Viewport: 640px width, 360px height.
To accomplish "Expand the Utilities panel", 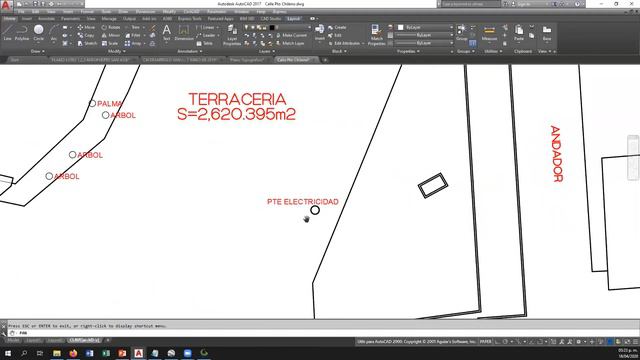I will click(493, 51).
